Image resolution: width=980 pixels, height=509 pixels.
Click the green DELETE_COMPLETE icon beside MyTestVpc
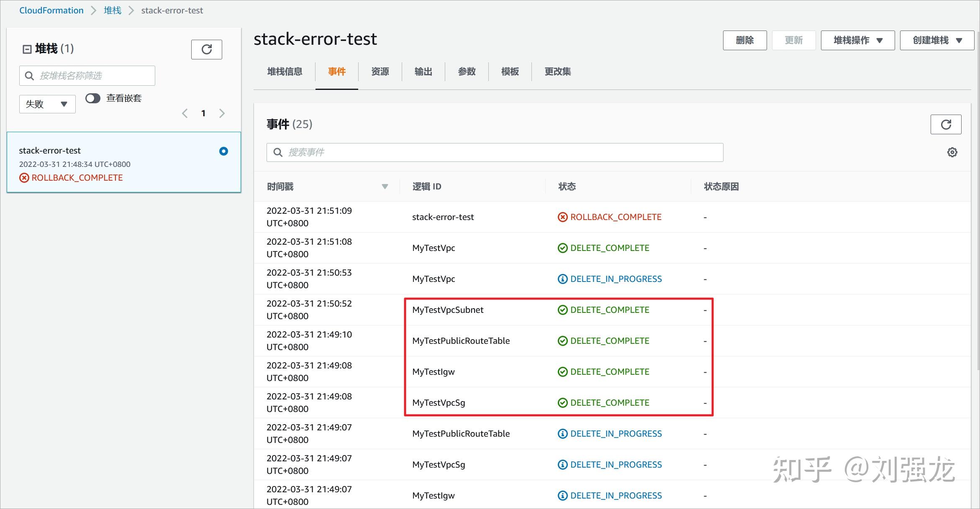pos(562,248)
